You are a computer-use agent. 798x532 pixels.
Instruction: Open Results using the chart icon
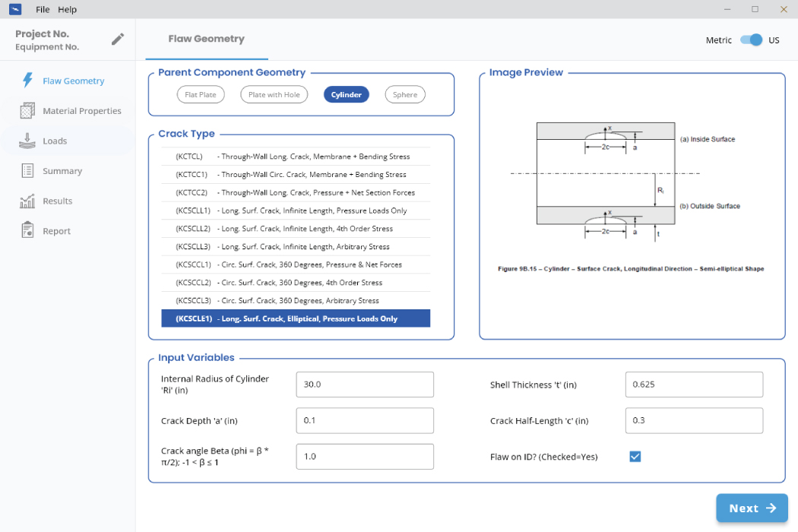point(28,201)
